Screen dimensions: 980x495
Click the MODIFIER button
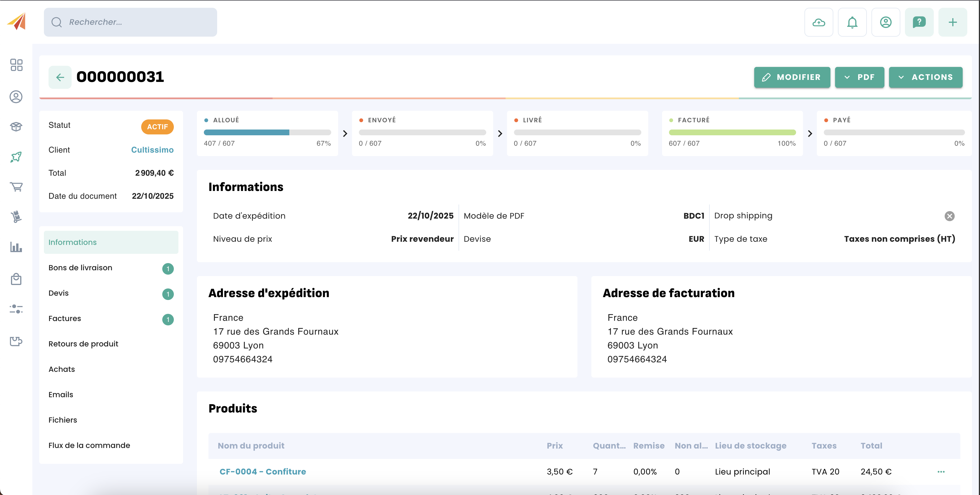(792, 77)
